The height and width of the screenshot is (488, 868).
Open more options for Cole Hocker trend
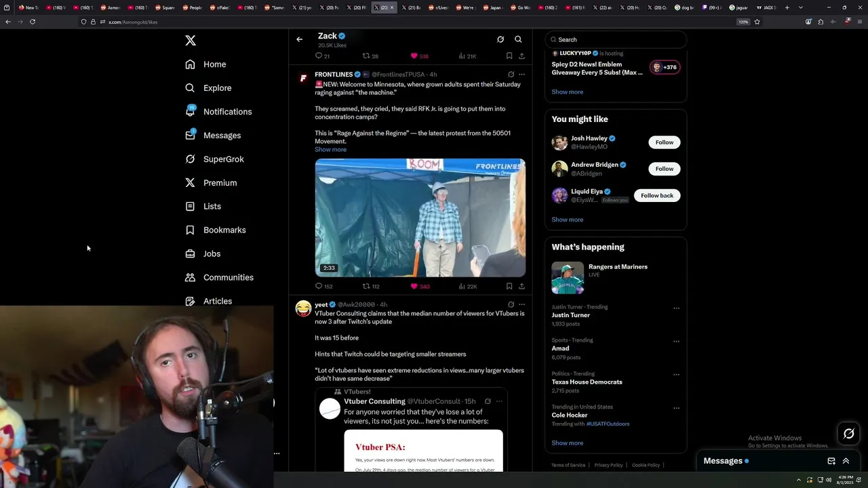(676, 408)
